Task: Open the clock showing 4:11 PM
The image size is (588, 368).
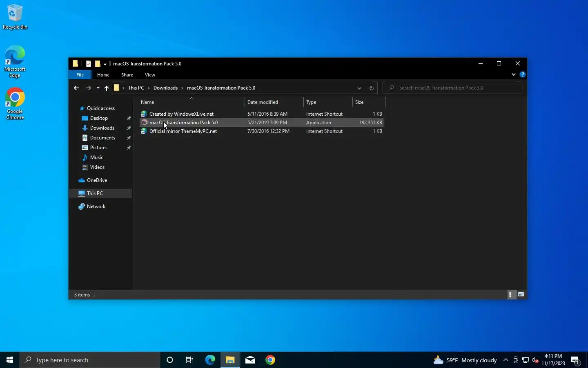Action: pos(553,360)
